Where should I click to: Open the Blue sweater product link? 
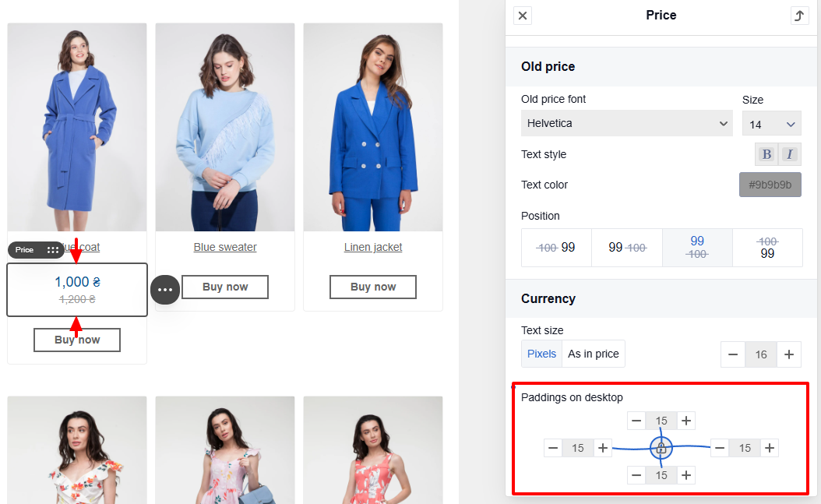(225, 247)
